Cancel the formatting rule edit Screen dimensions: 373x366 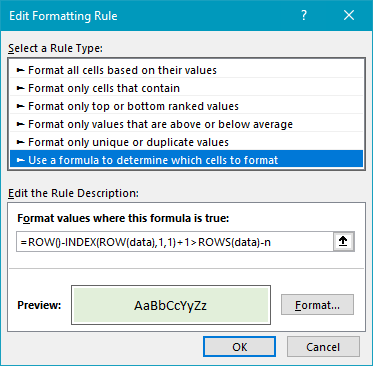tap(323, 347)
